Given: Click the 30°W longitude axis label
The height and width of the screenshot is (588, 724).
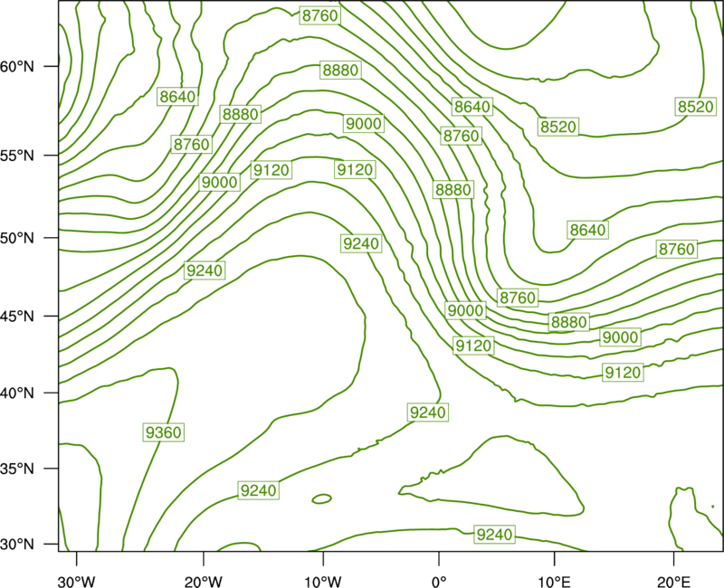Looking at the screenshot, I should 77,582.
